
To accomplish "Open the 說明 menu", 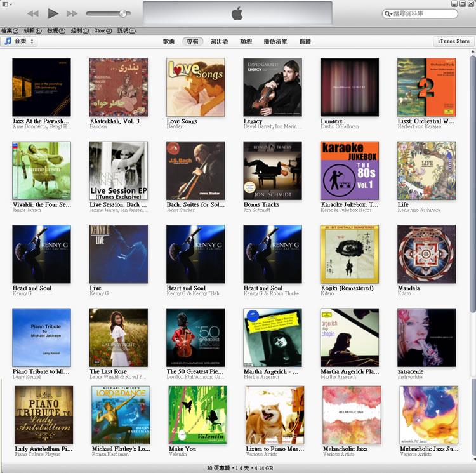I will pyautogui.click(x=126, y=30).
